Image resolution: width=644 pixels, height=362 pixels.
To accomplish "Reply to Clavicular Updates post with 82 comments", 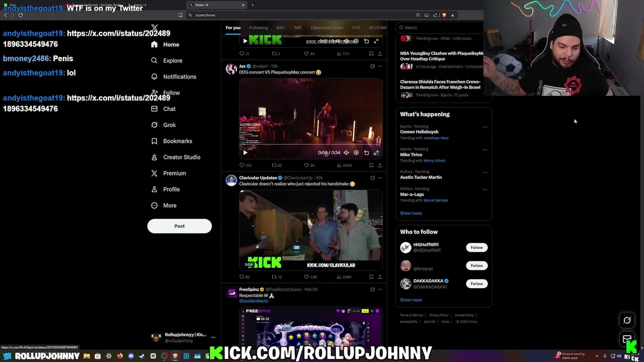I will (245, 277).
